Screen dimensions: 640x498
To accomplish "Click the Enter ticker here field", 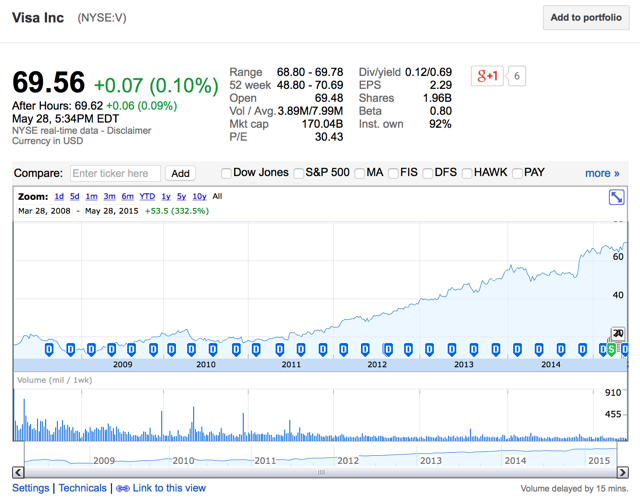I will [115, 173].
